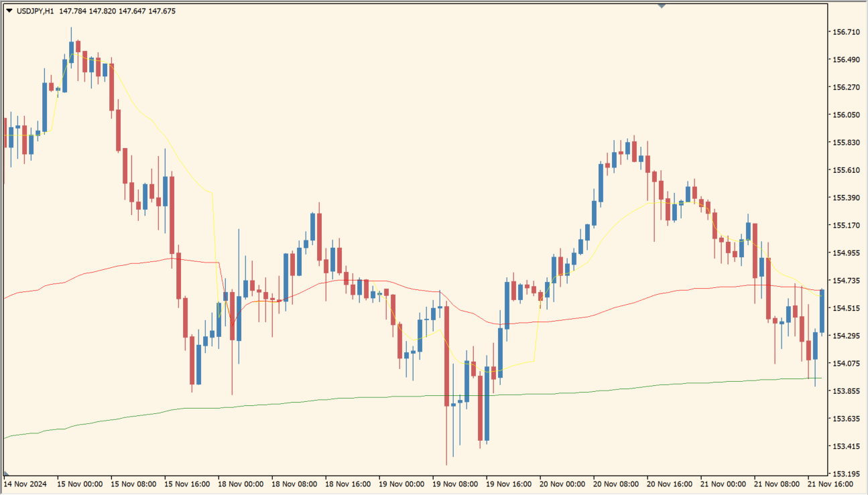Select the gray chart shift triangle marker
868x495 pixels.
[662, 6]
